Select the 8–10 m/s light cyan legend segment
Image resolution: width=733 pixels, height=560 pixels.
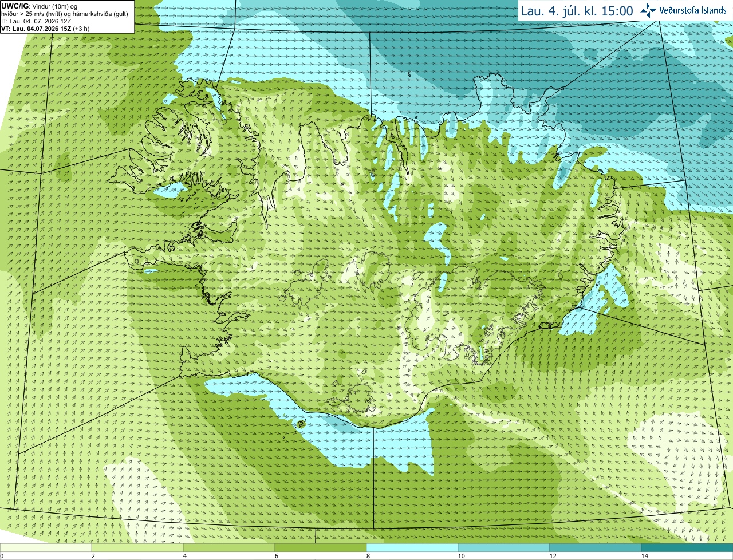[412, 547]
